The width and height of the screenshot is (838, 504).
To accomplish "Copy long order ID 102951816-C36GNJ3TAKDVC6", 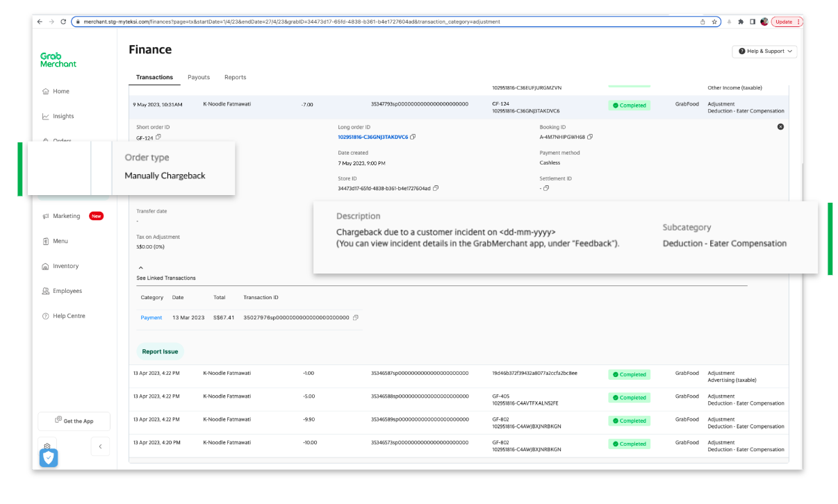I will (x=413, y=137).
